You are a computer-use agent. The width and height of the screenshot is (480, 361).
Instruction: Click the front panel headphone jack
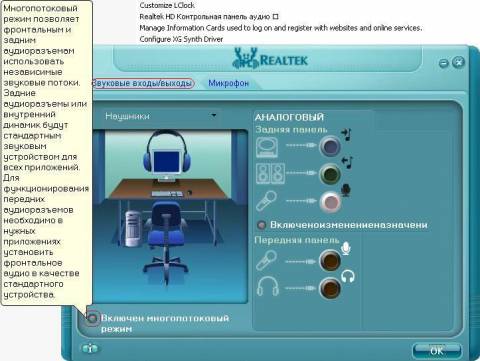point(330,288)
